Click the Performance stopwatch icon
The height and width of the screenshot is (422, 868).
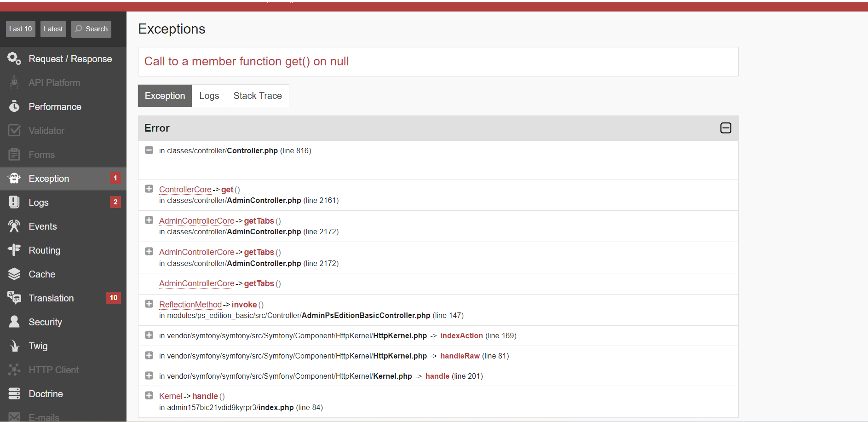point(14,106)
